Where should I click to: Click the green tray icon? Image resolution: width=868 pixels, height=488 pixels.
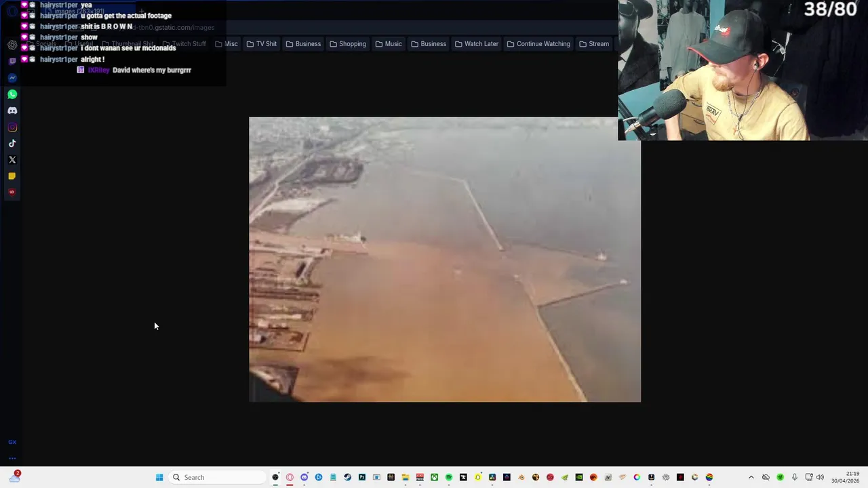[780, 477]
